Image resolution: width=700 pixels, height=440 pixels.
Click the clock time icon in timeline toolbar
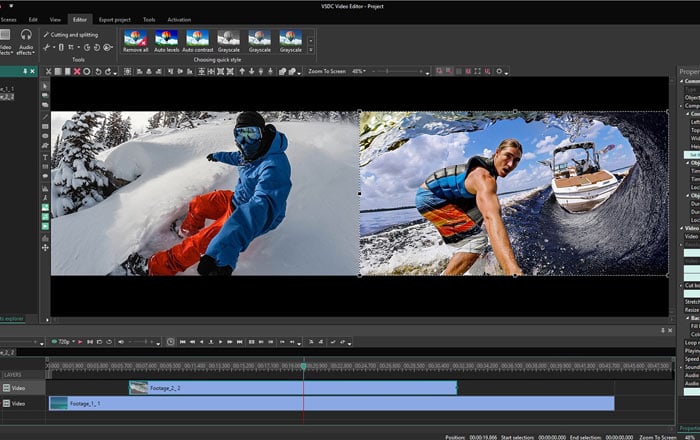point(171,342)
